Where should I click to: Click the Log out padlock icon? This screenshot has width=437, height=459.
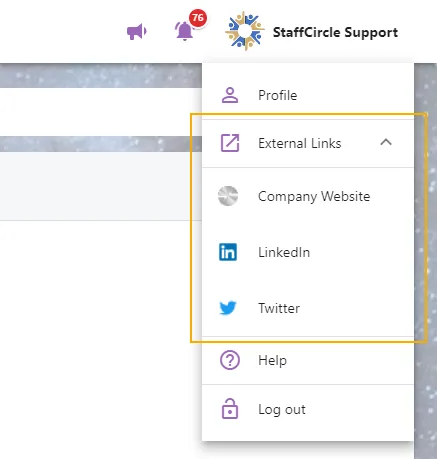pyautogui.click(x=230, y=408)
